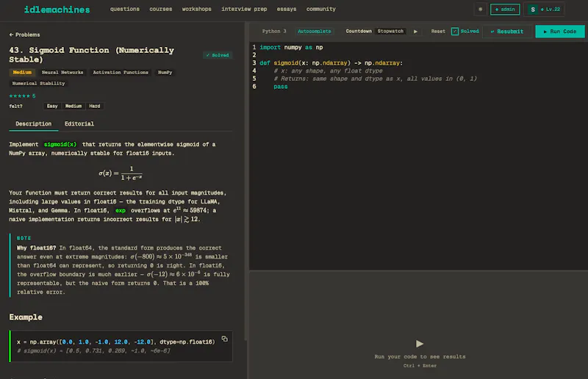Click the admin button
The image size is (588, 379).
(505, 10)
